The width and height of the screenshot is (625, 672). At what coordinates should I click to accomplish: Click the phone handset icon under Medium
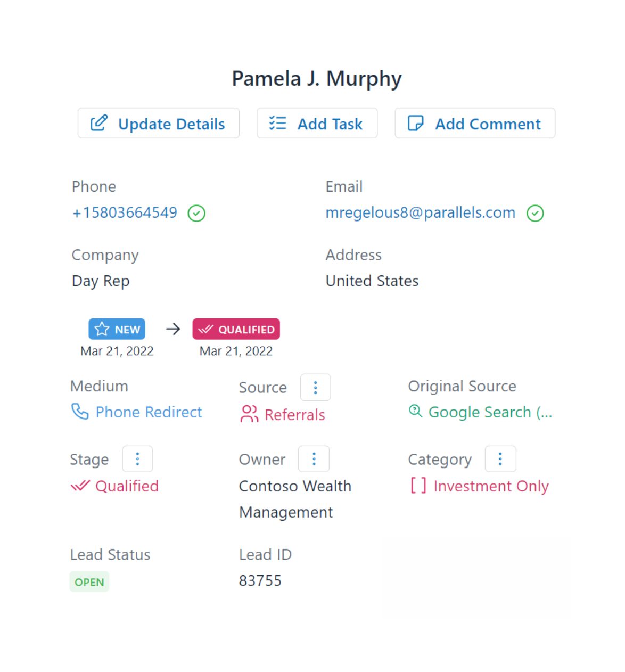pyautogui.click(x=80, y=412)
